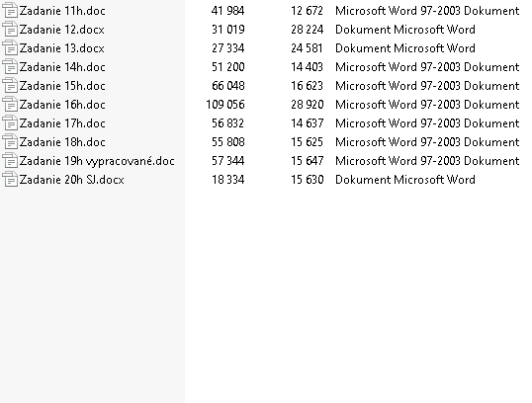Click size value 18 334
Image resolution: width=532 pixels, height=403 pixels.
[228, 180]
